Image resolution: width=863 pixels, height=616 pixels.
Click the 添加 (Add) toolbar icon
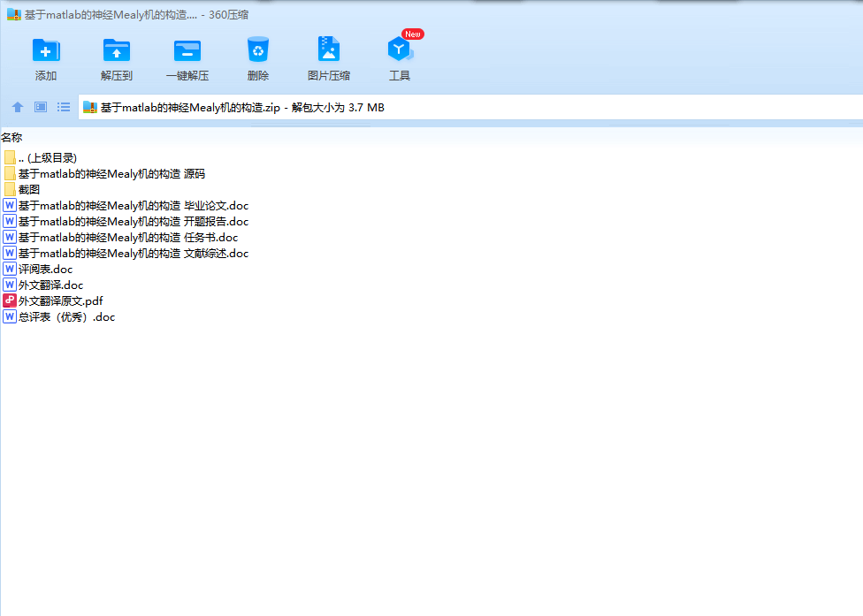point(46,50)
